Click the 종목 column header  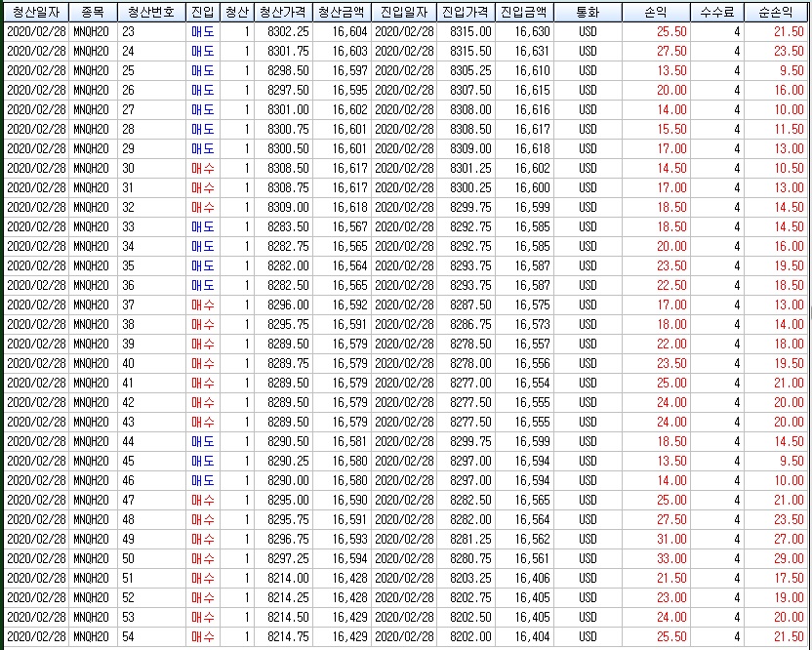[93, 12]
